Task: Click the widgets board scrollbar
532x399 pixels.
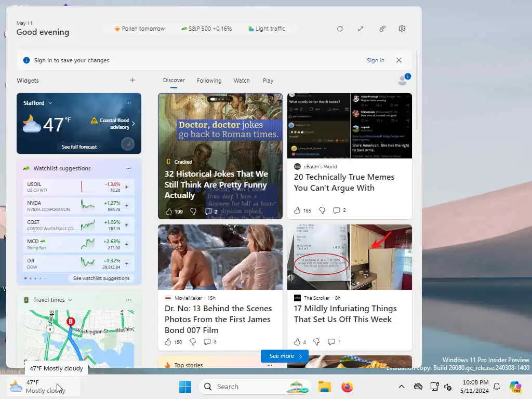Action: tap(417, 90)
